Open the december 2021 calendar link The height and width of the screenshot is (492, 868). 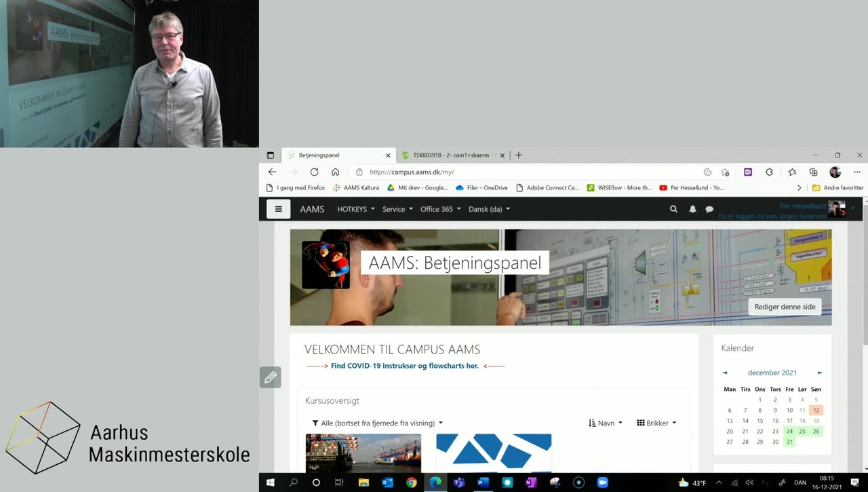click(x=772, y=373)
